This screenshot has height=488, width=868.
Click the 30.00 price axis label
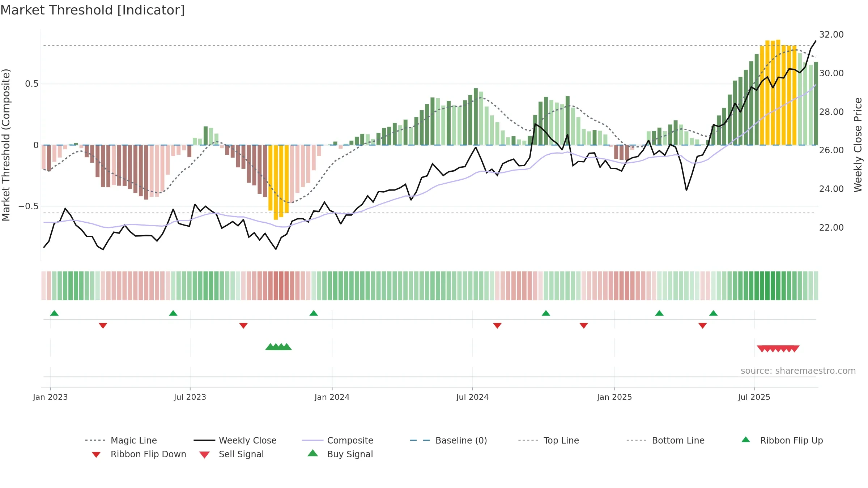point(831,73)
